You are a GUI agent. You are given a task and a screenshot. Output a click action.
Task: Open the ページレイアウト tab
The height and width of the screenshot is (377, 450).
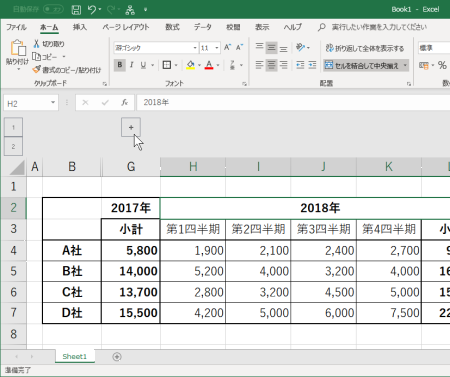point(126,27)
